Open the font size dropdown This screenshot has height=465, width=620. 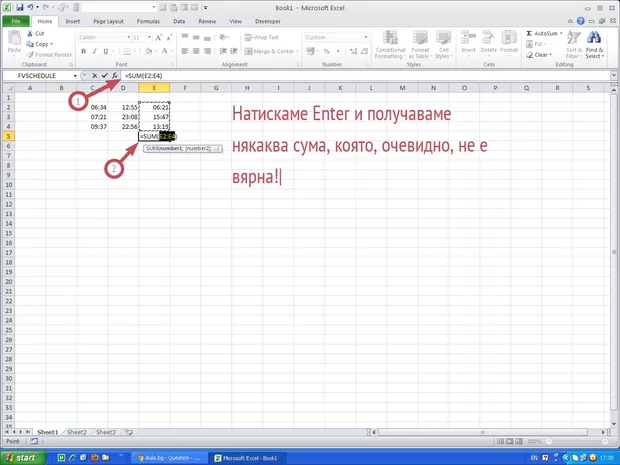(149, 37)
